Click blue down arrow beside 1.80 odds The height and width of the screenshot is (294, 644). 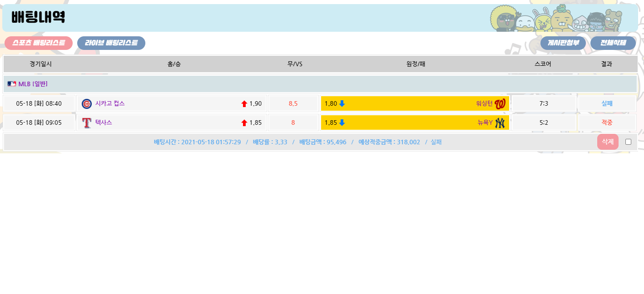[x=342, y=103]
